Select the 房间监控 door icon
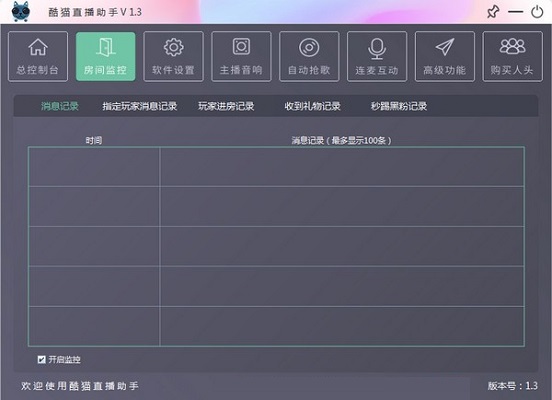 [x=106, y=48]
